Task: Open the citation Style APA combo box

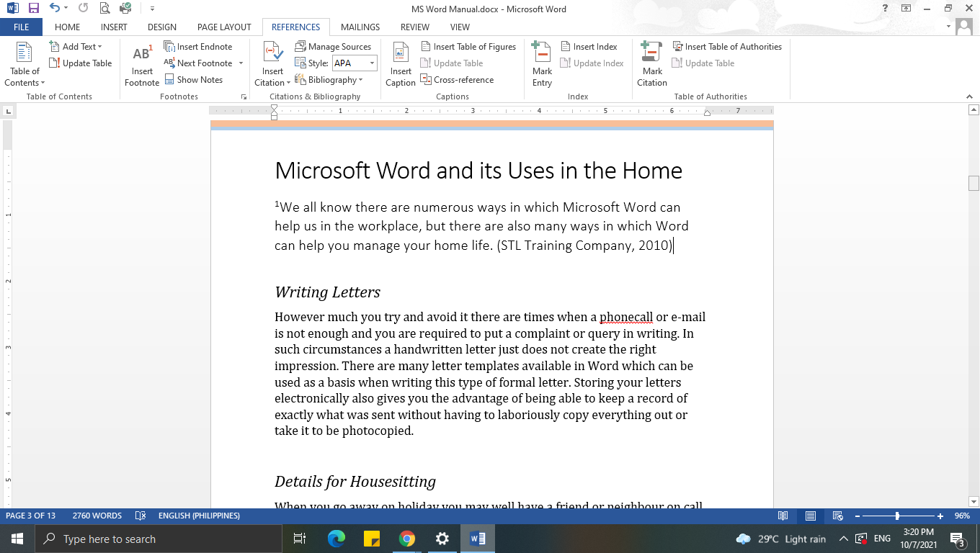Action: pyautogui.click(x=354, y=63)
